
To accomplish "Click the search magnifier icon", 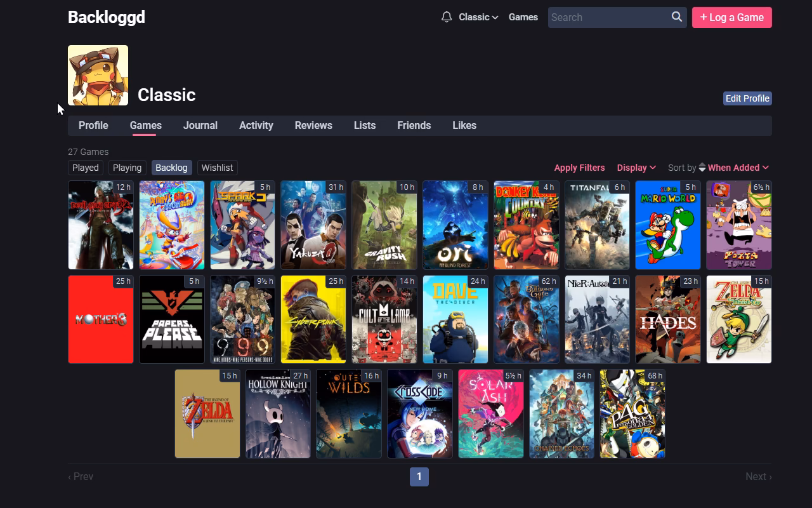I will pyautogui.click(x=677, y=17).
